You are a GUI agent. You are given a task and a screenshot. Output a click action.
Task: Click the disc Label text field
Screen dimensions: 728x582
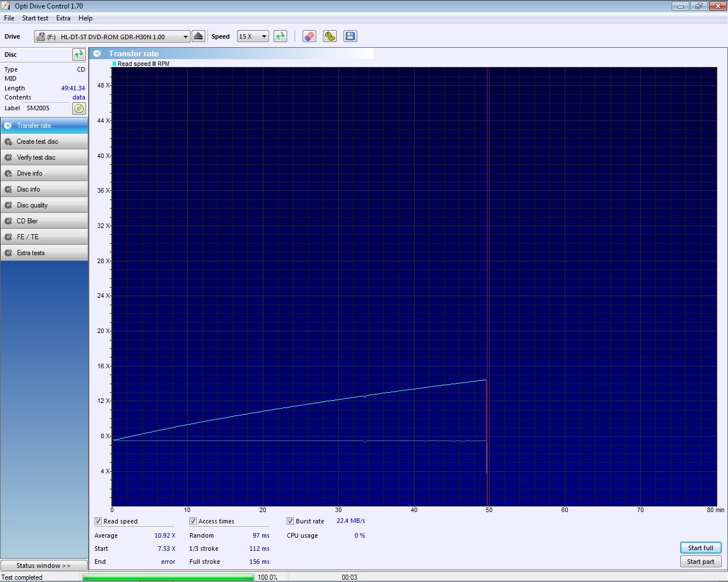(47, 108)
